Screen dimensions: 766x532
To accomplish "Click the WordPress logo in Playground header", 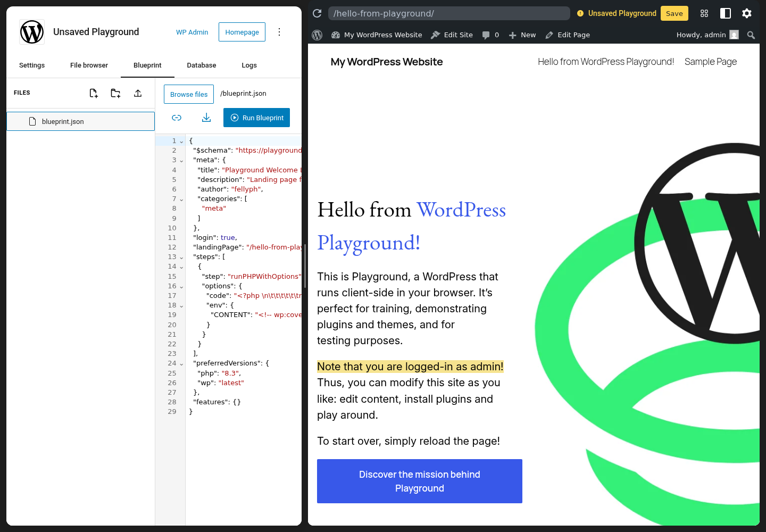I will tap(32, 32).
